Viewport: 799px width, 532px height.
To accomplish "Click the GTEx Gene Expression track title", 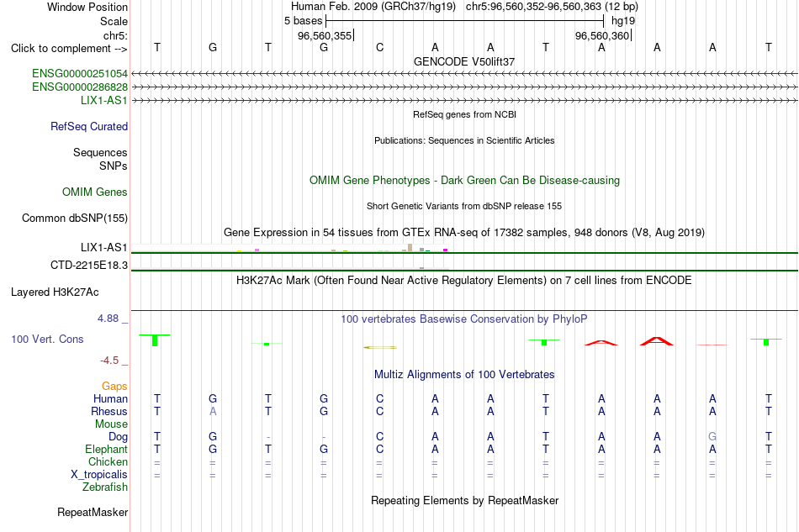I will [464, 233].
